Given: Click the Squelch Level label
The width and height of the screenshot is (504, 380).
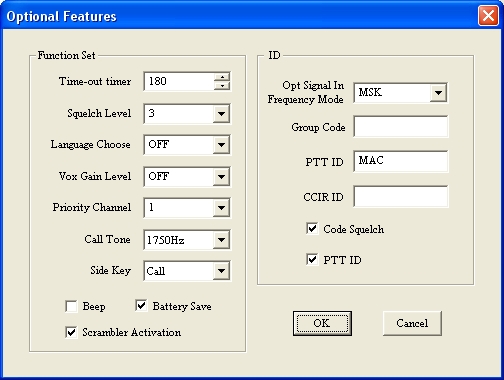Looking at the screenshot, I should point(99,113).
